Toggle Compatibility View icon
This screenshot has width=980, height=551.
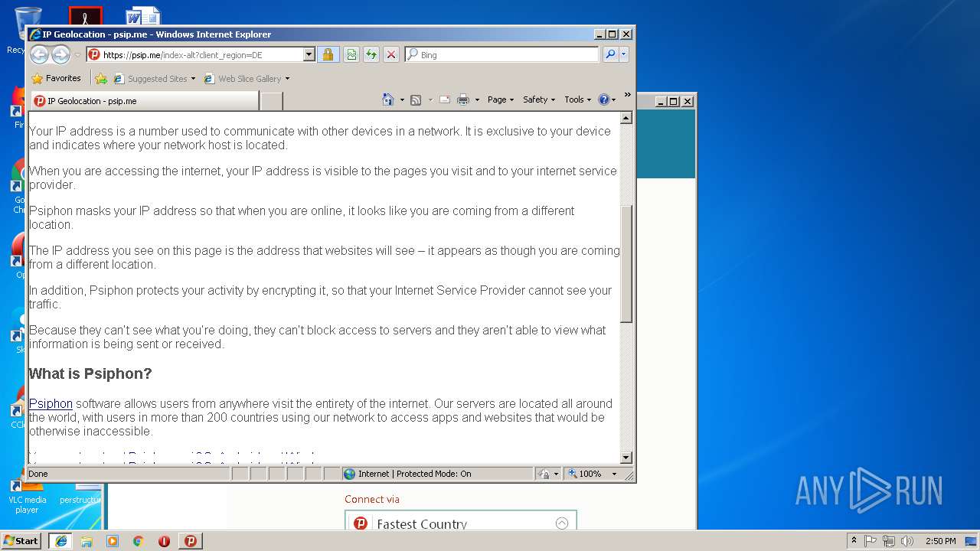pyautogui.click(x=351, y=54)
